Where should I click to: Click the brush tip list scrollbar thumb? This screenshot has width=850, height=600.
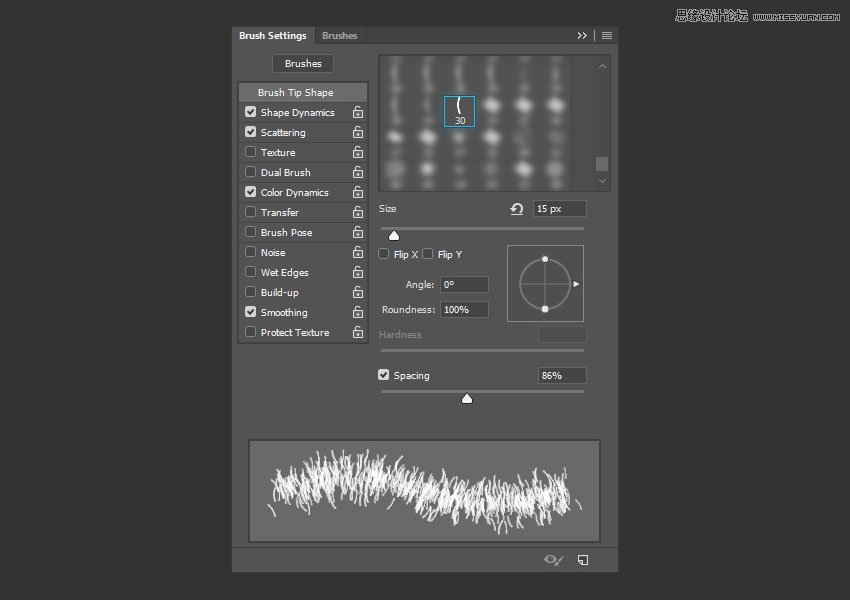coord(602,164)
